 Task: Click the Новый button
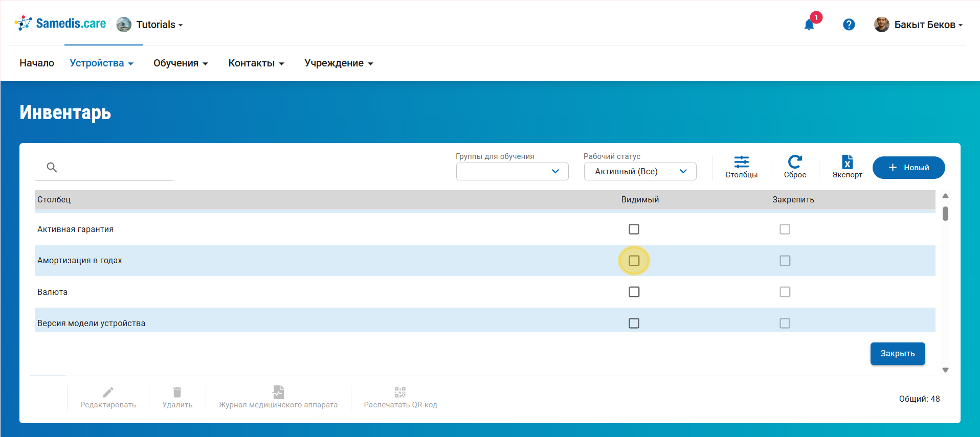[908, 168]
